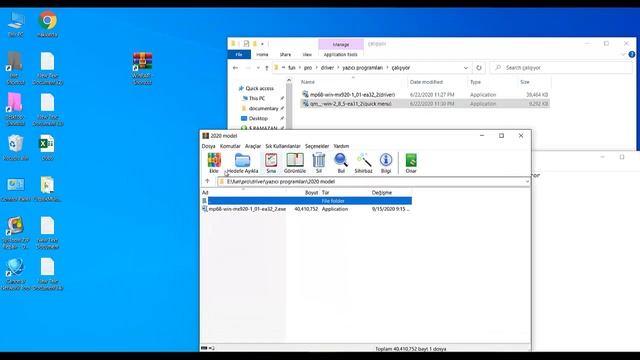The width and height of the screenshot is (640, 360).
Task: Select the Excel file desktop icon
Action: click(x=47, y=147)
